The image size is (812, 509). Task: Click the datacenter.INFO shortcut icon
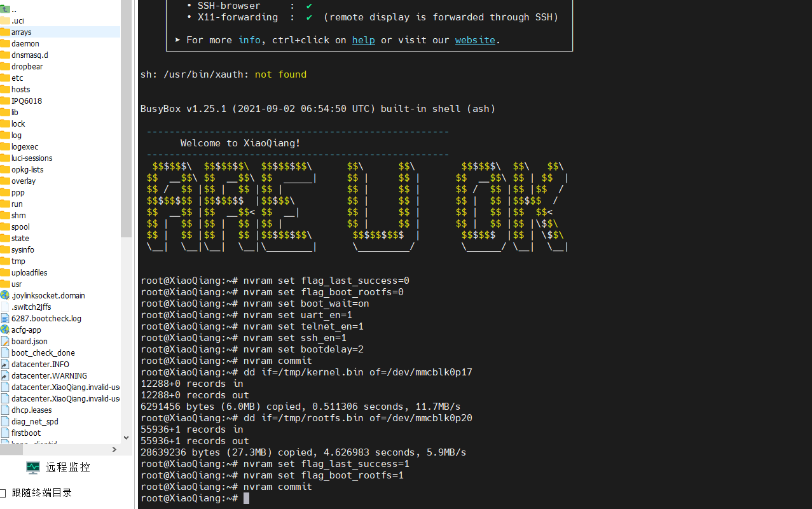pyautogui.click(x=5, y=364)
